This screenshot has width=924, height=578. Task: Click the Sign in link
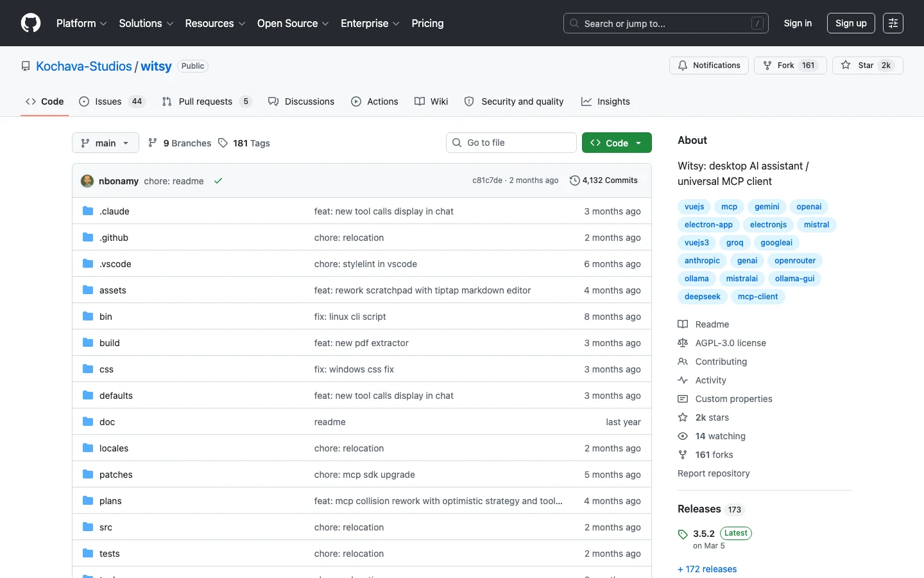click(x=798, y=23)
